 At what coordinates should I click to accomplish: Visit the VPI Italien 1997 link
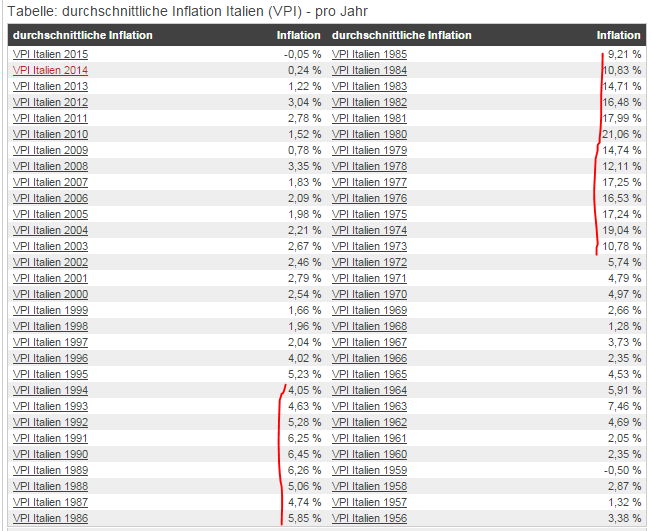coord(50,342)
